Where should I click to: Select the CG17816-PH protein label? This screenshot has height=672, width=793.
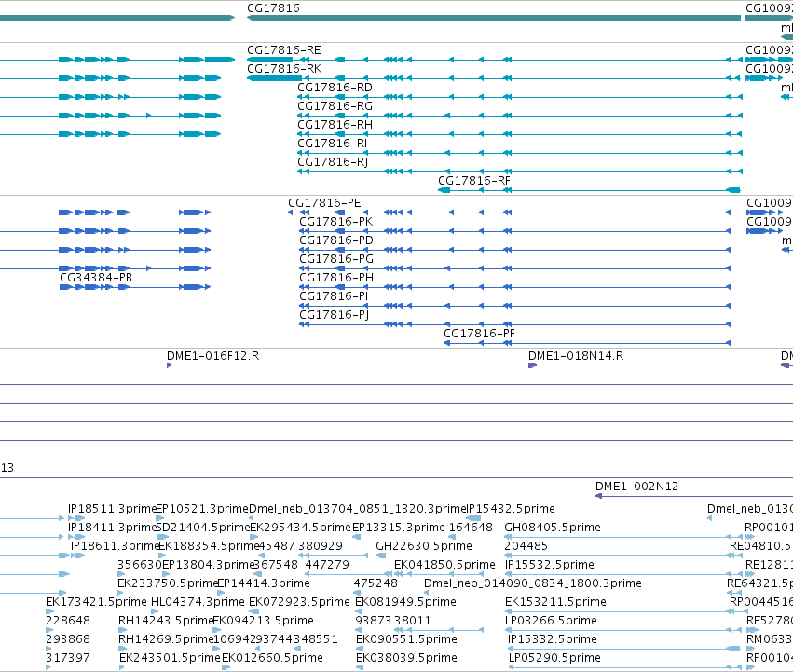[335, 278]
